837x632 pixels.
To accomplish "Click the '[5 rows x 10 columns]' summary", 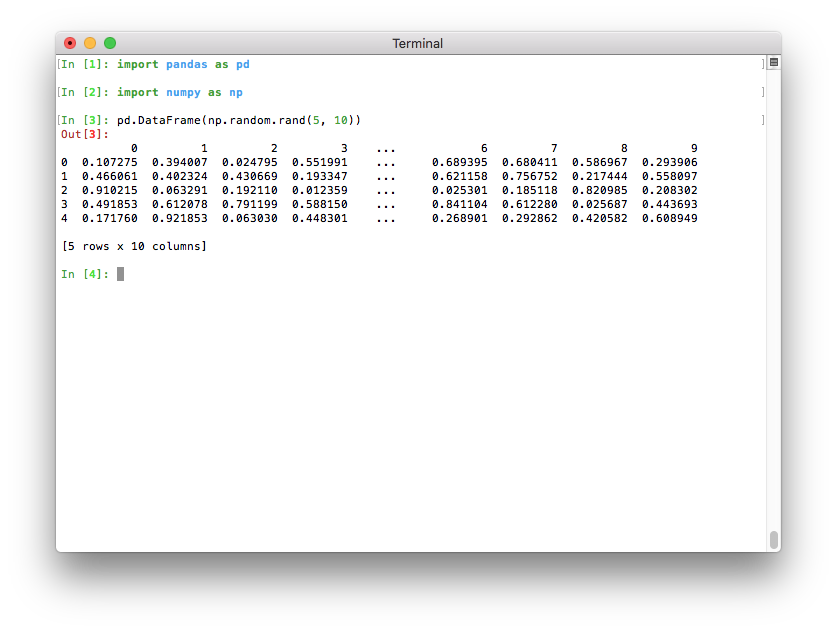I will pyautogui.click(x=134, y=246).
